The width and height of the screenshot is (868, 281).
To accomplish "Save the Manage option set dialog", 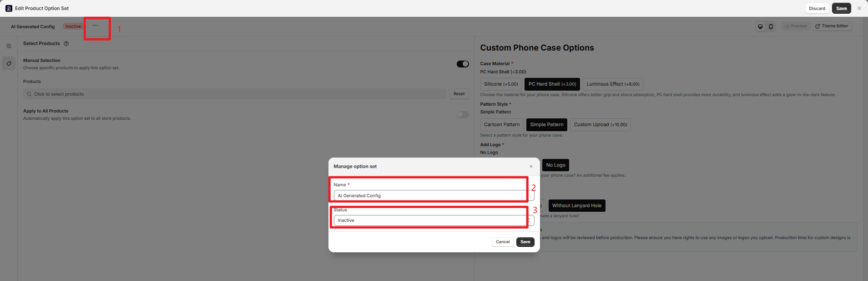I will (525, 242).
